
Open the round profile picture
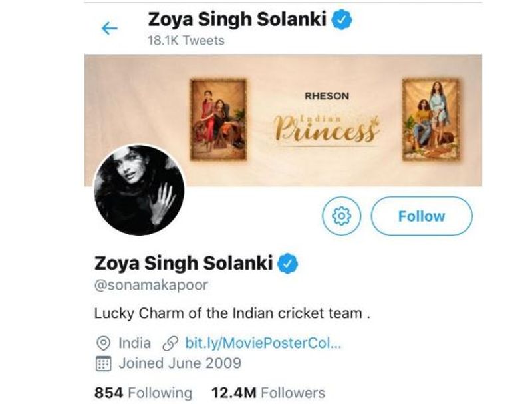click(x=139, y=190)
